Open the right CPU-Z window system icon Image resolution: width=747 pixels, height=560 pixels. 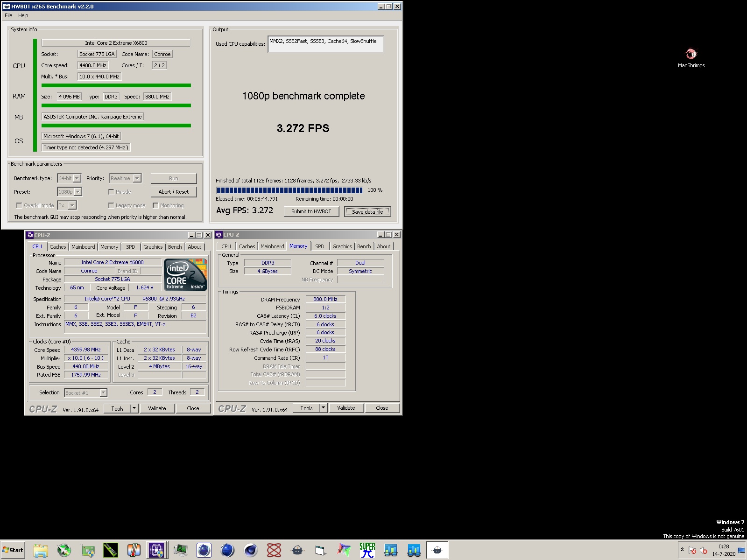click(219, 235)
